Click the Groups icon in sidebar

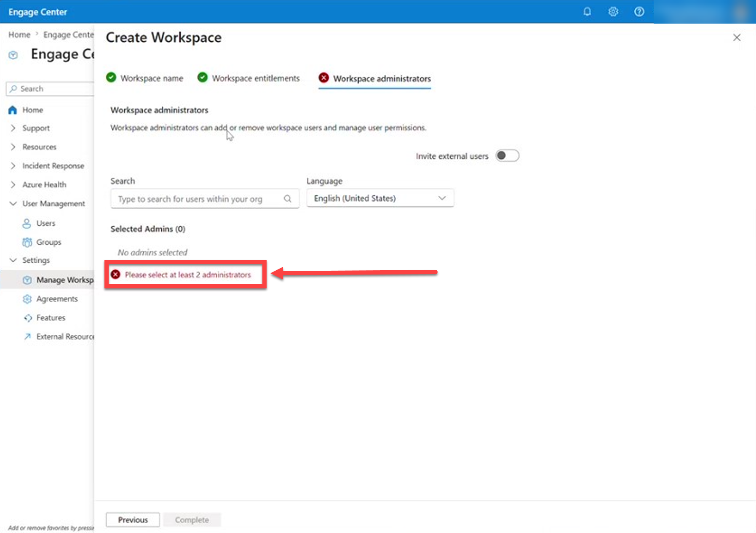tap(27, 242)
